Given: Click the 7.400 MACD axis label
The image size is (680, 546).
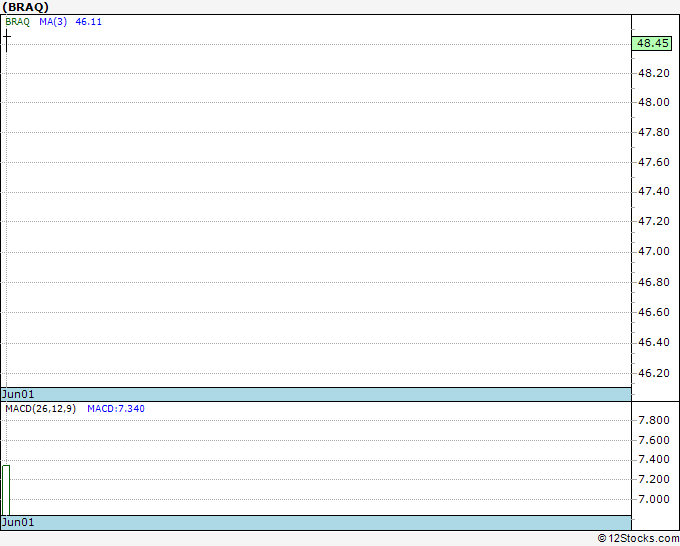Looking at the screenshot, I should [654, 460].
